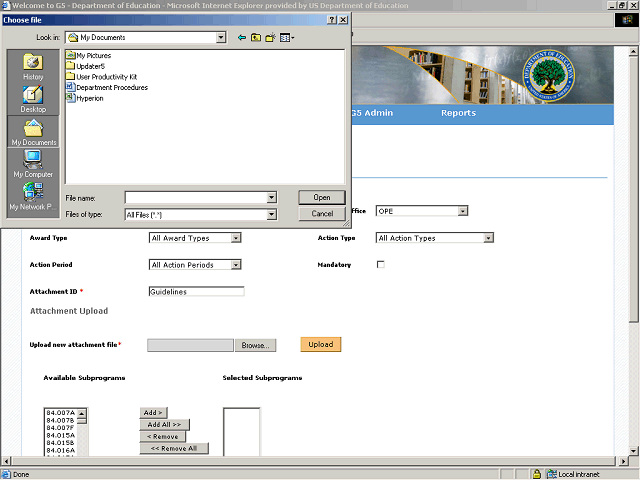640x480 pixels.
Task: Click the Local intranet zone icon
Action: 552,474
